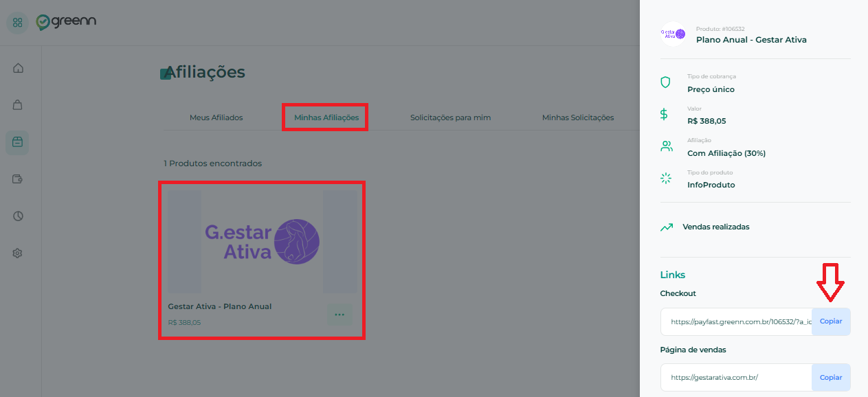Open the Gestar Ativa product thumbnail

point(263,242)
